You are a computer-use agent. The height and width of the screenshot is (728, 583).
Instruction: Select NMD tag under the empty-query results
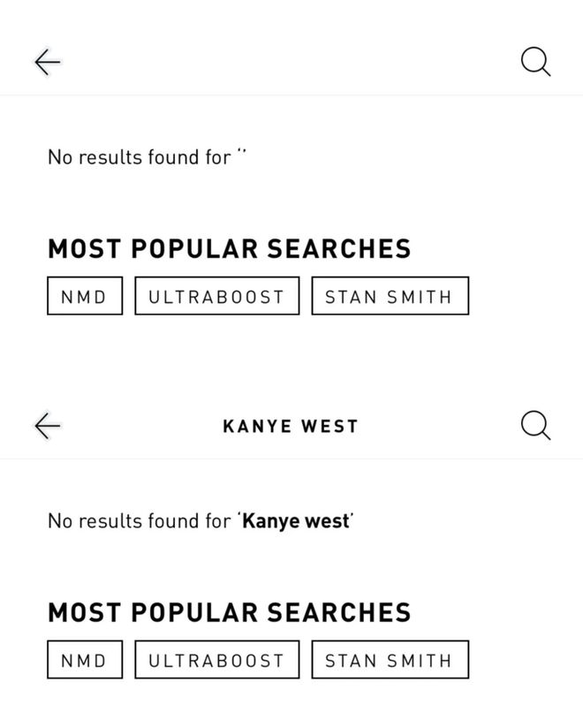pos(84,297)
